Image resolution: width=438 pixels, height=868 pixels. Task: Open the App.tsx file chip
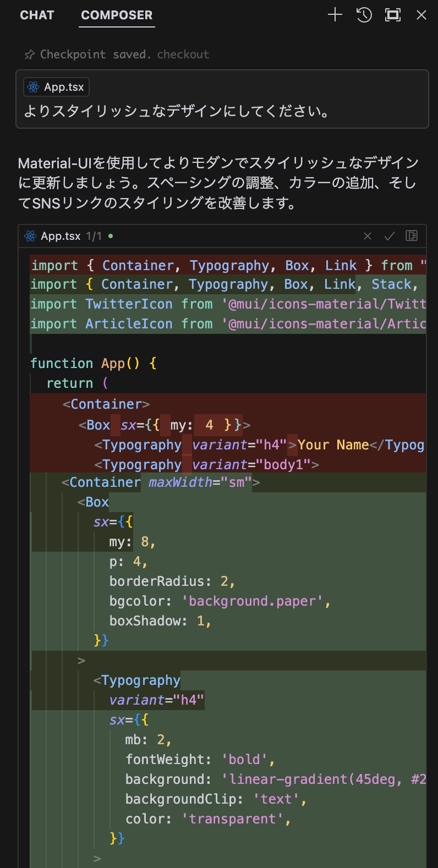56,87
